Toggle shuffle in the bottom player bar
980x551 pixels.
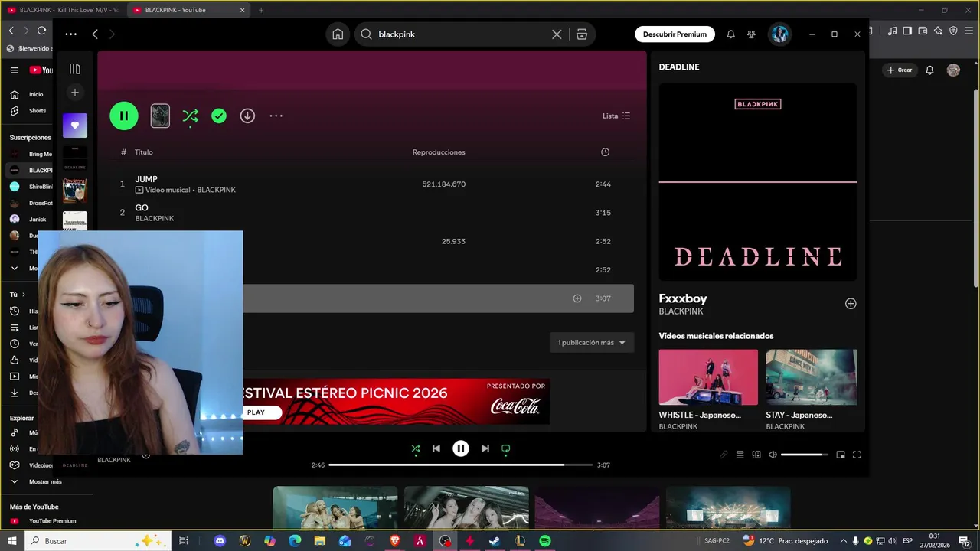point(415,448)
